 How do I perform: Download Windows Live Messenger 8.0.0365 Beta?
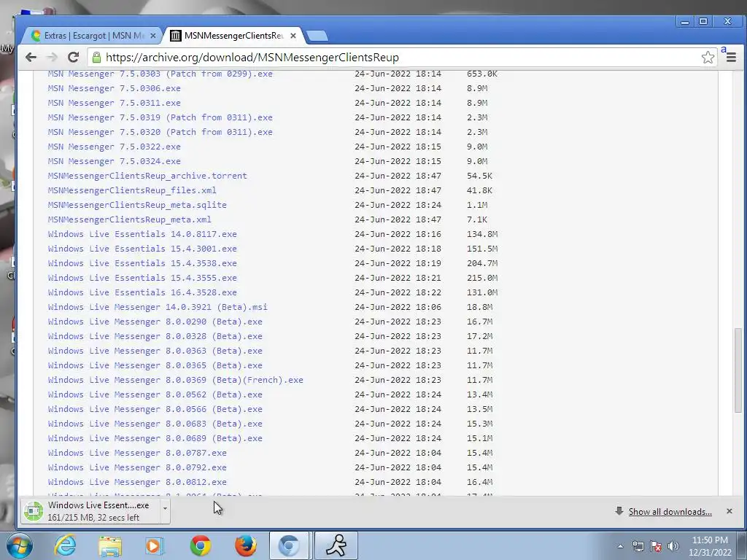click(155, 365)
